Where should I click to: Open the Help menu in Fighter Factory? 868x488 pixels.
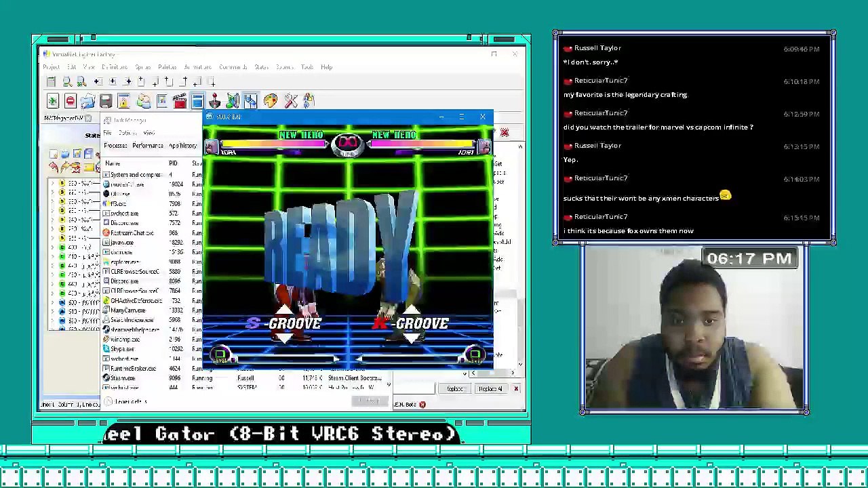pos(327,67)
